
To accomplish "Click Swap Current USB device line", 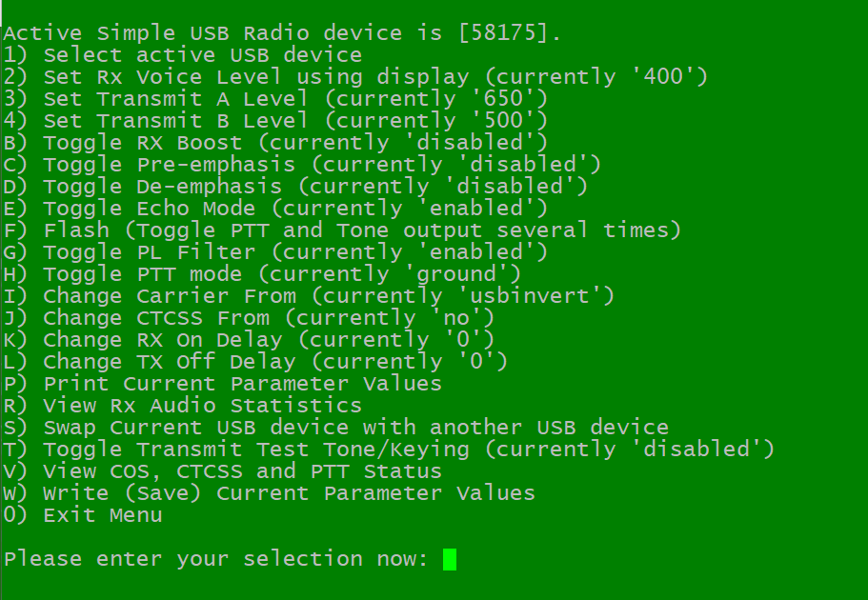I will [x=335, y=428].
